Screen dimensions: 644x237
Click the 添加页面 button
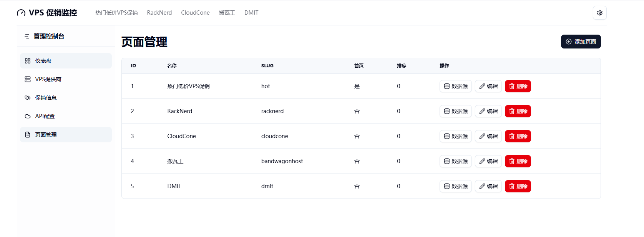(581, 42)
